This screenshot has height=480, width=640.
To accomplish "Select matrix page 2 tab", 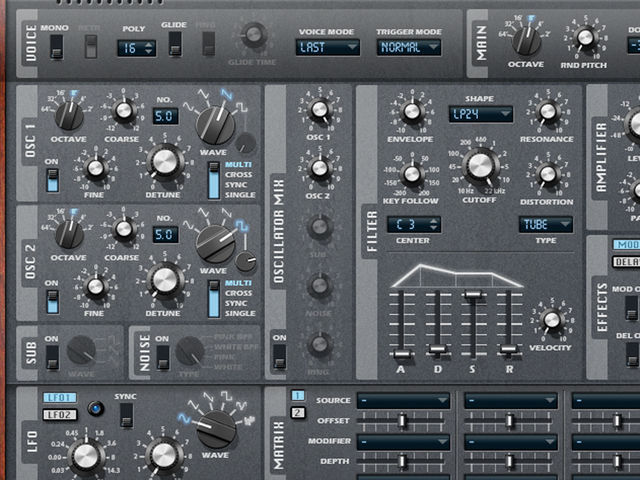I will pyautogui.click(x=298, y=413).
